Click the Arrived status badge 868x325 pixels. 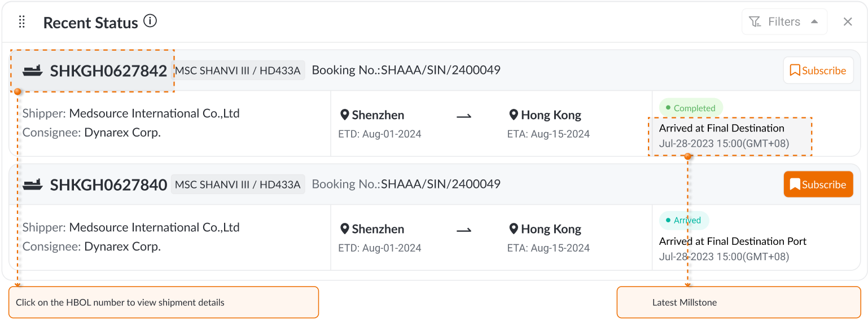coord(683,220)
